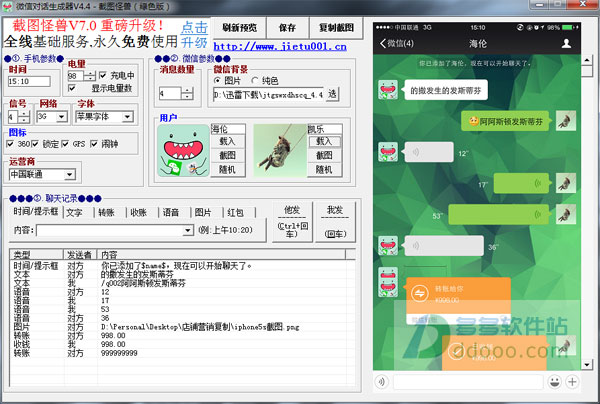600x404 pixels.
Task: Toggle the 锁定 lock checkbox
Action: click(35, 144)
